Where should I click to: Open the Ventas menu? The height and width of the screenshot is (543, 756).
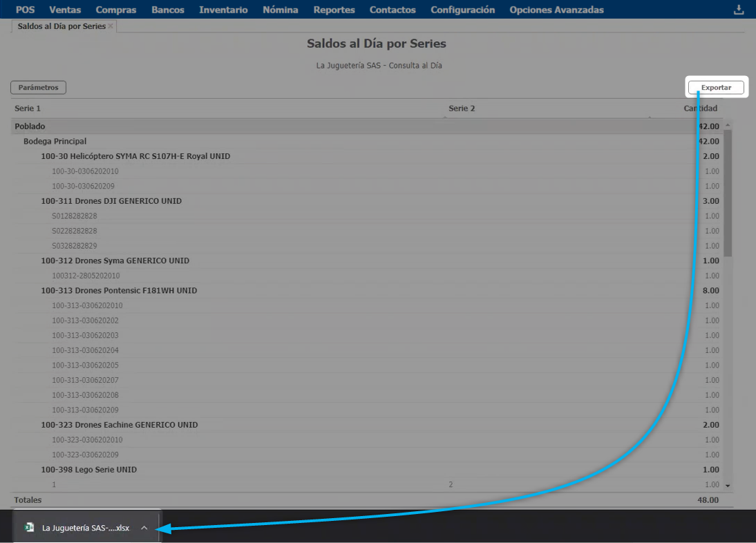coord(65,10)
